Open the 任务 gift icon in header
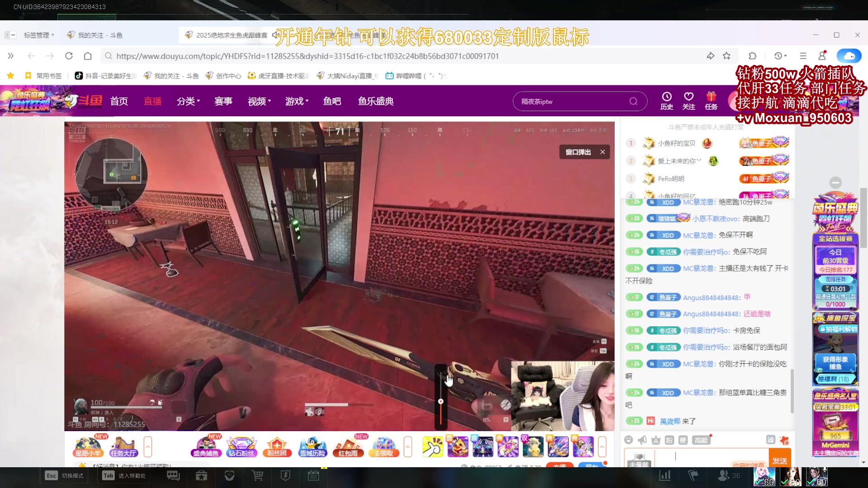Image resolution: width=868 pixels, height=488 pixels. click(711, 101)
